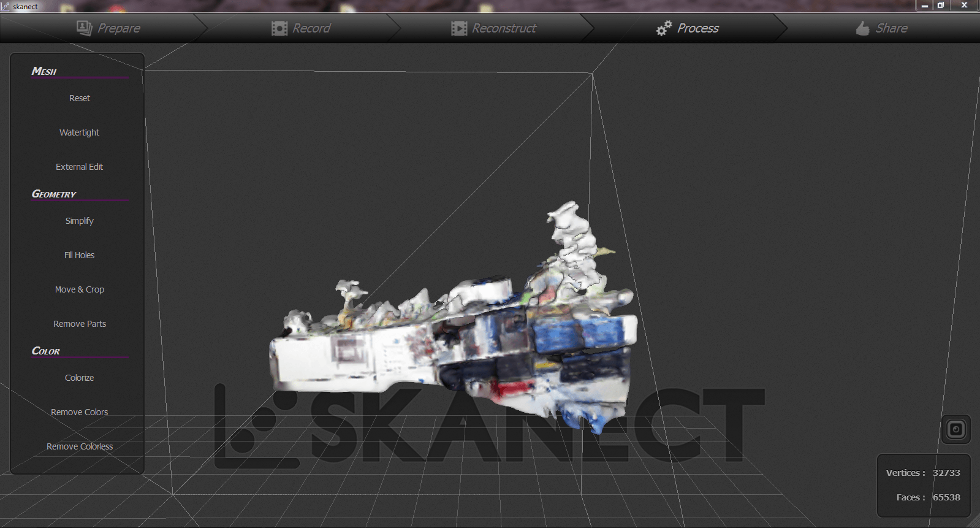This screenshot has width=980, height=528.
Task: Select the Process tab
Action: click(688, 28)
